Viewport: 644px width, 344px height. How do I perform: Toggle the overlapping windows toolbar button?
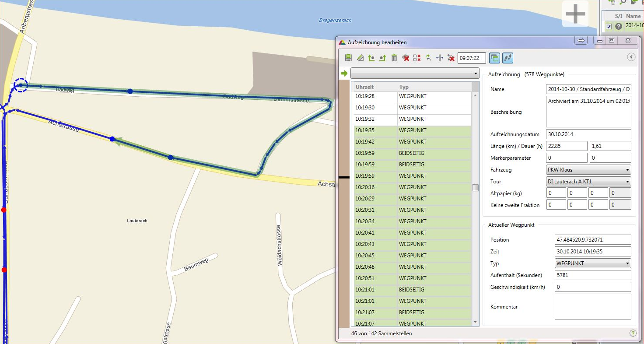tap(494, 58)
